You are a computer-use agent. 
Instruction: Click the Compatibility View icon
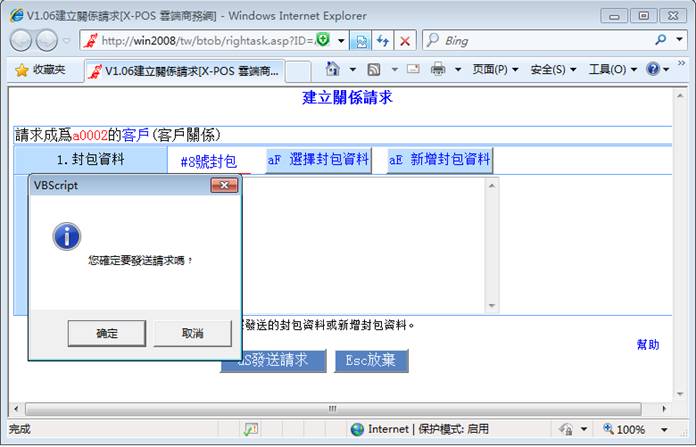[361, 41]
